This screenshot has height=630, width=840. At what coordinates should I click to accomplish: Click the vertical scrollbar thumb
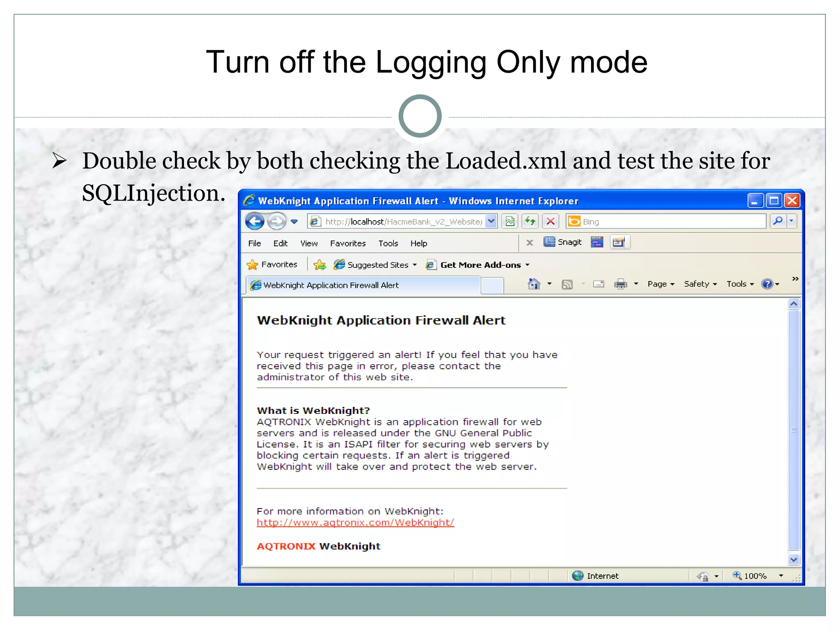(794, 430)
